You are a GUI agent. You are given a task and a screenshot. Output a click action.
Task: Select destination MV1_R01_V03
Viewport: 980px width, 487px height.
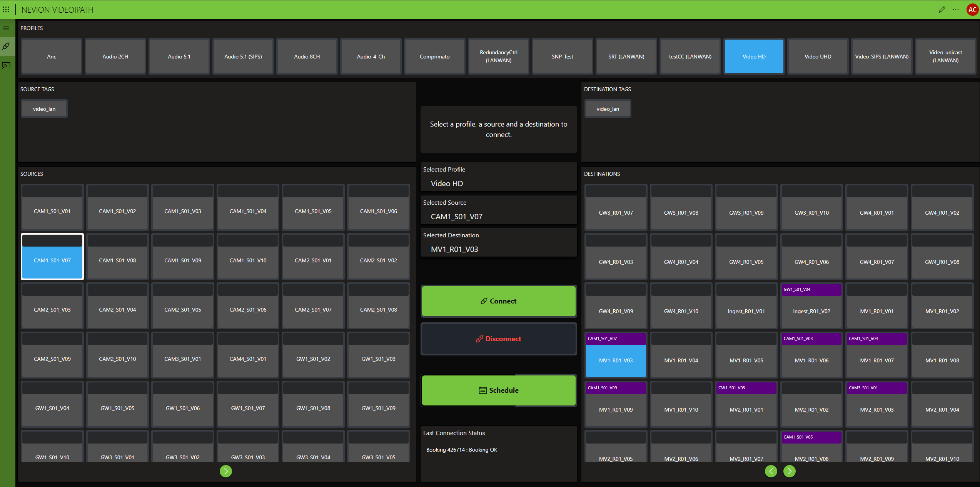tap(616, 355)
